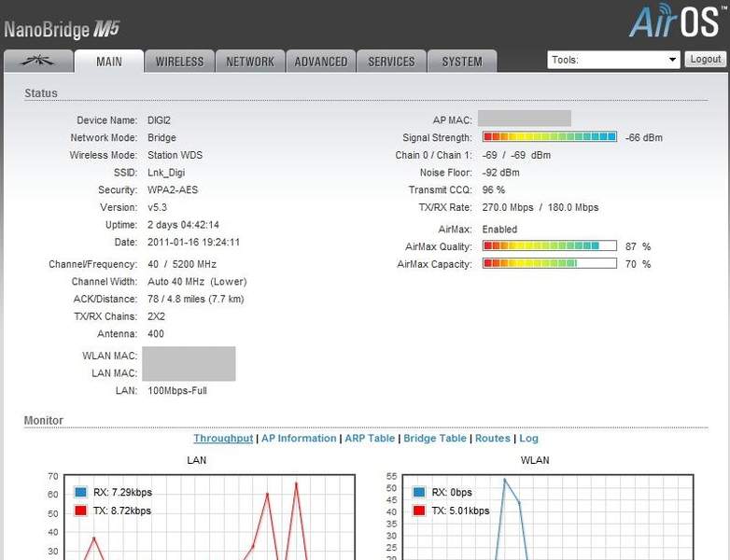The width and height of the screenshot is (730, 560).
Task: Open the SERVICES tab
Action: (x=391, y=61)
